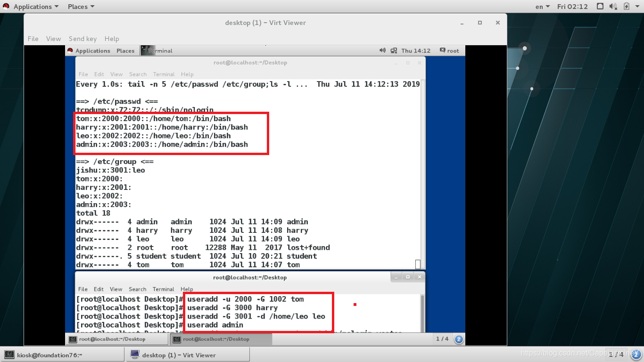
Task: Open Virt Viewer Send key menu
Action: coord(83,39)
